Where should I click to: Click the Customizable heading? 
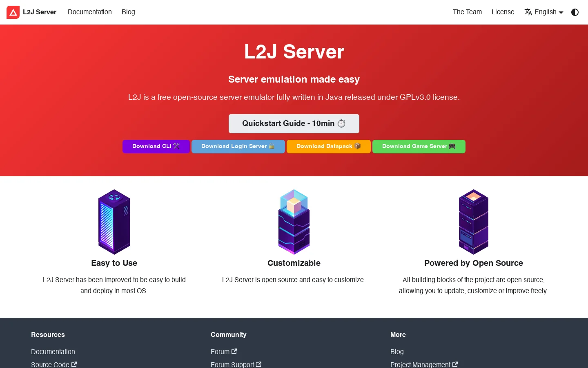point(294,263)
